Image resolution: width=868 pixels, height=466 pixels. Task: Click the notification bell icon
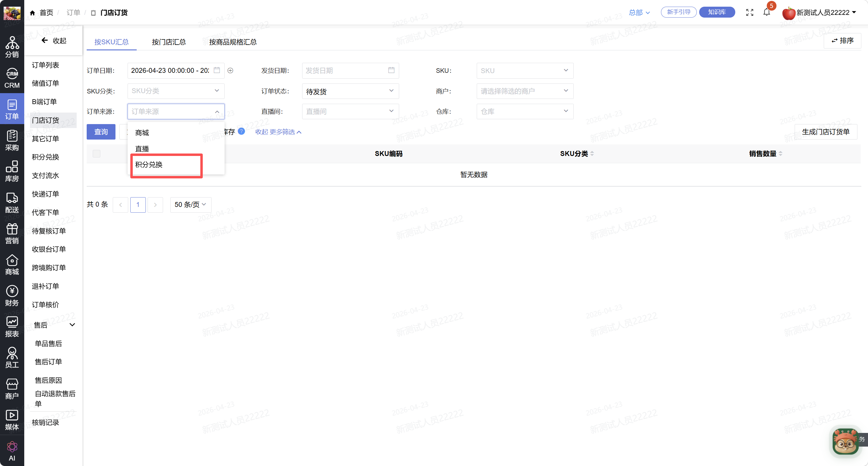766,12
